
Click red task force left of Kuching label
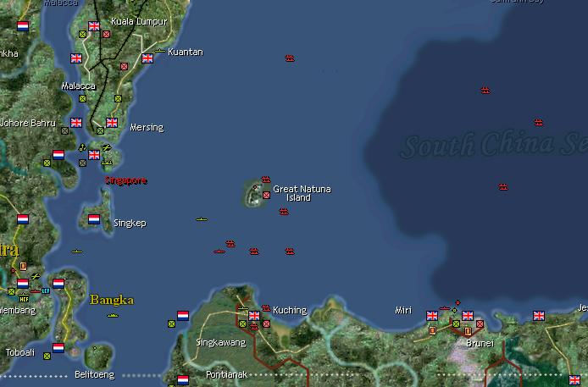(x=266, y=308)
